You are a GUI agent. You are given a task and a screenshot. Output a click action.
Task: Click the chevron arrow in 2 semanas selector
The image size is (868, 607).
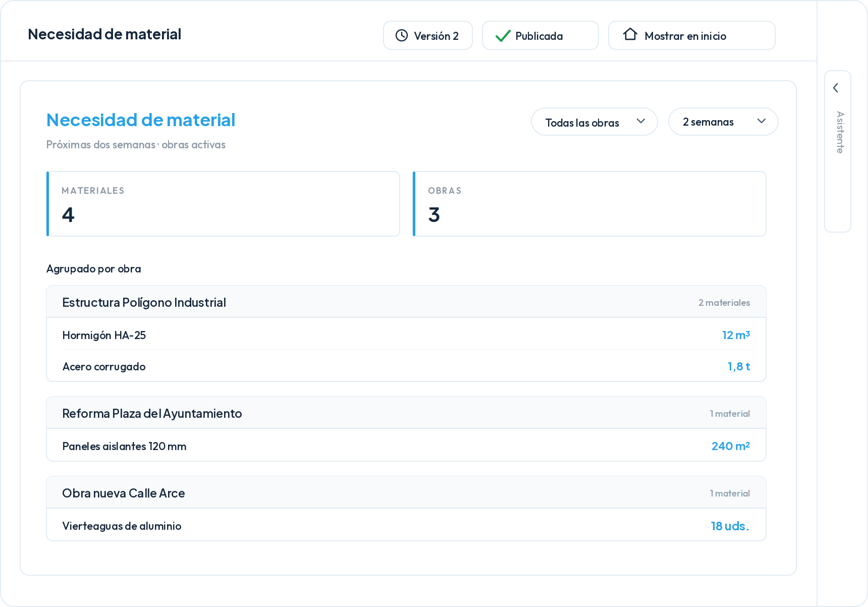[x=762, y=121]
